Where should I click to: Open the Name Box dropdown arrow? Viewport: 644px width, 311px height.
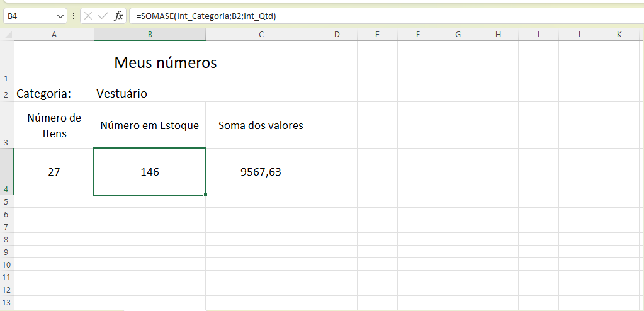[x=60, y=16]
